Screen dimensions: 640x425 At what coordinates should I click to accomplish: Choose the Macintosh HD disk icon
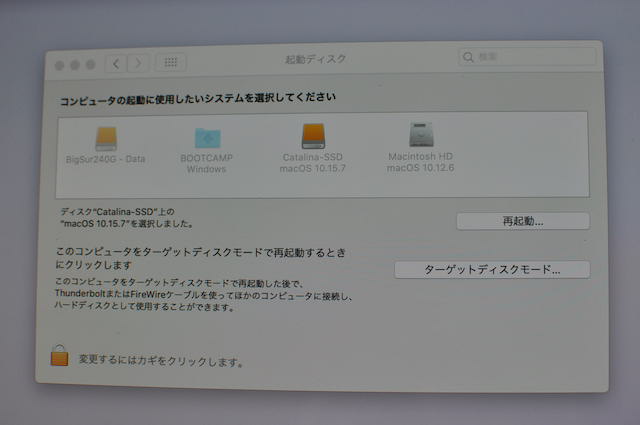tap(421, 135)
